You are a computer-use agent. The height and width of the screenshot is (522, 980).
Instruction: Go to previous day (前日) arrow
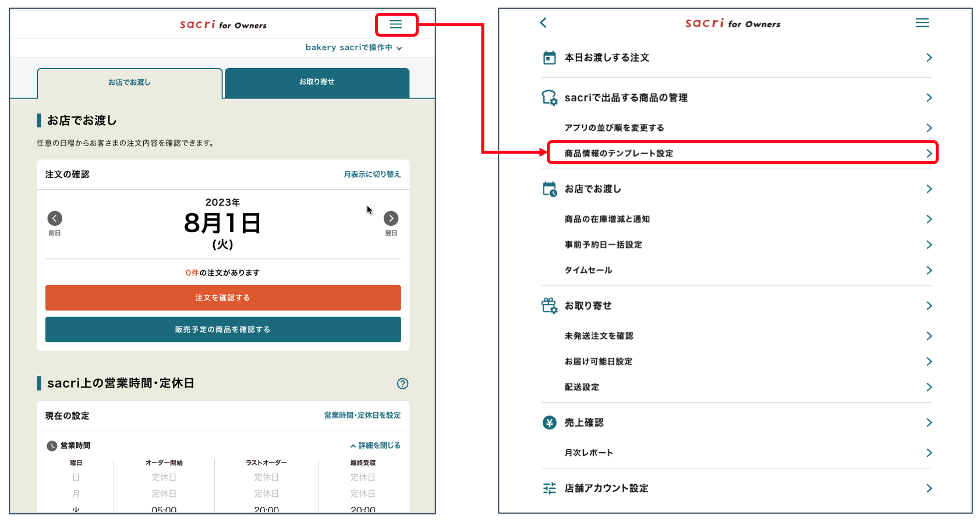coord(55,218)
